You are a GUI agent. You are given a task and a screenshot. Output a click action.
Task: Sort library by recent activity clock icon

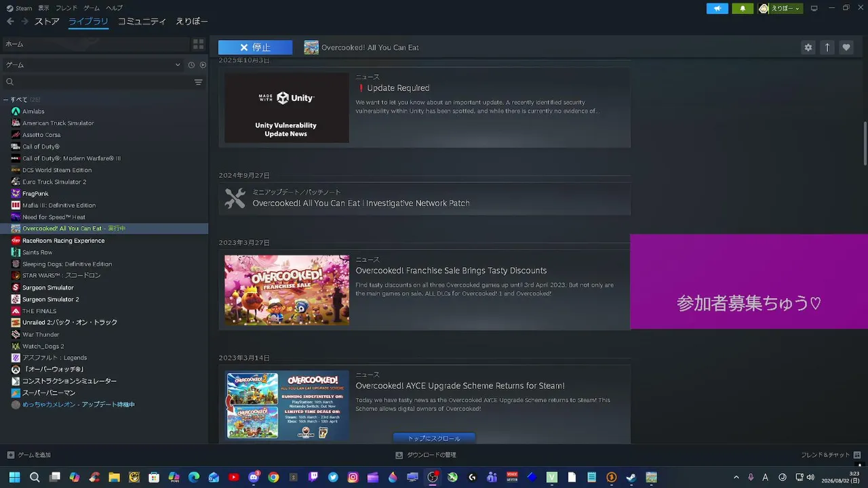point(191,65)
